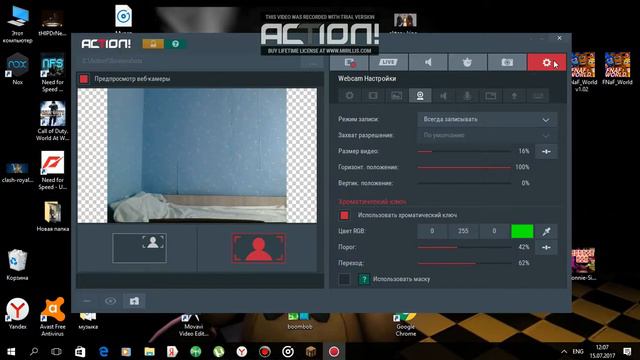Select the red gear settings tab
This screenshot has width=640, height=360.
click(x=547, y=62)
